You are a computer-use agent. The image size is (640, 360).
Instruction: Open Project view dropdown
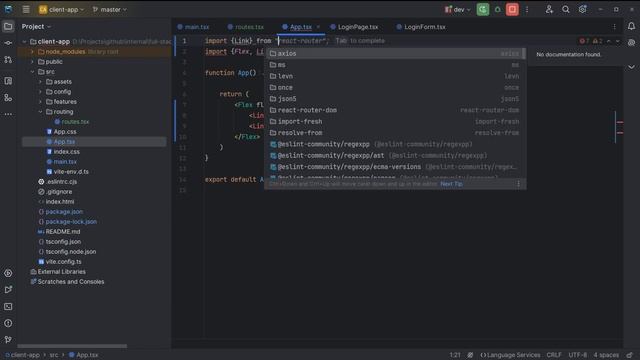(x=36, y=27)
